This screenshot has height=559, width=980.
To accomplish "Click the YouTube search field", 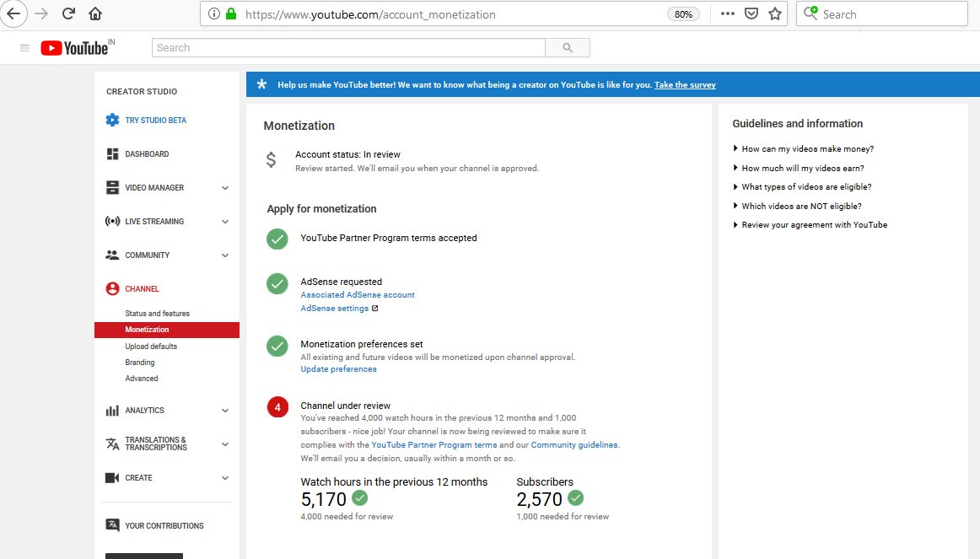I will (348, 47).
